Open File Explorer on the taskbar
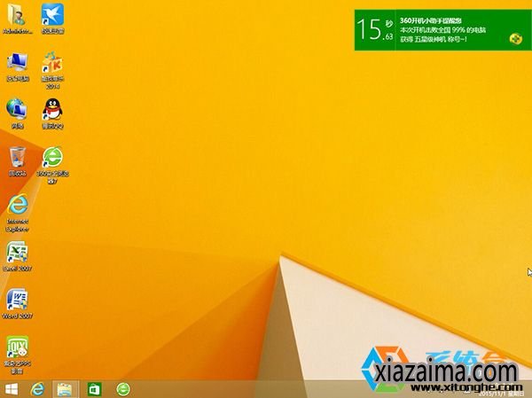Viewport: 532px width, 398px height. [x=65, y=389]
